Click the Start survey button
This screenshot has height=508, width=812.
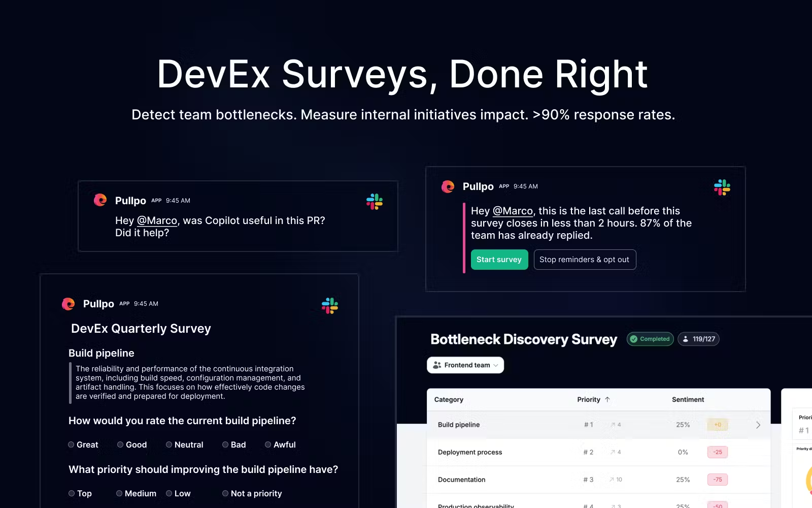pyautogui.click(x=499, y=260)
